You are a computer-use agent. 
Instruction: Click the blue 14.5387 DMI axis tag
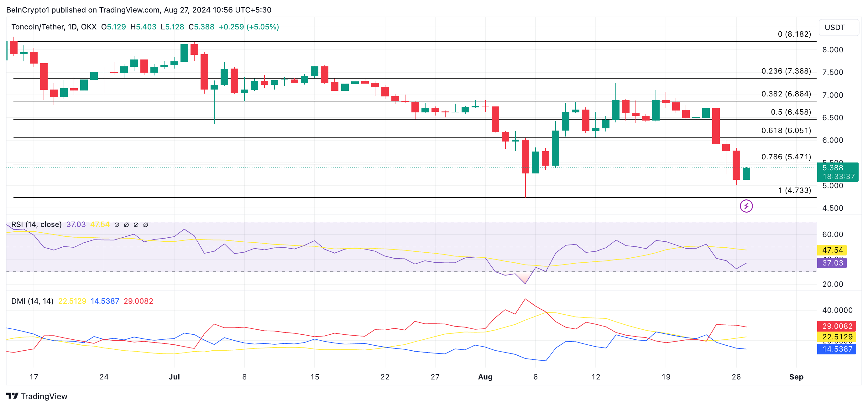pos(837,349)
